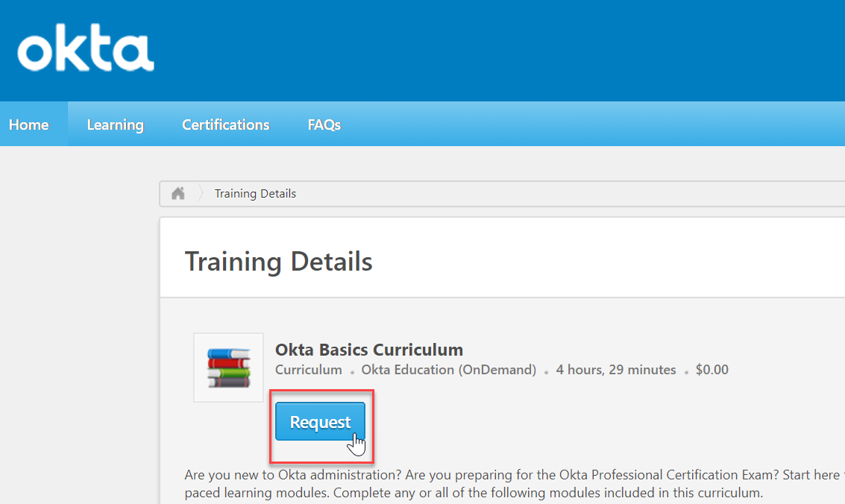The image size is (845, 504).
Task: Click the large Training Details page heading
Action: (x=278, y=262)
